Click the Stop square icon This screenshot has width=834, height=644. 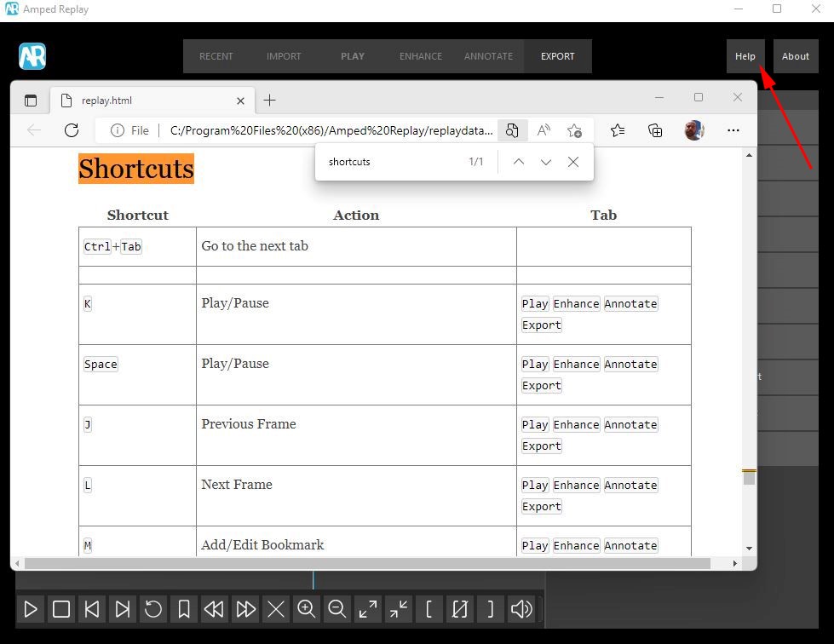[x=61, y=609]
